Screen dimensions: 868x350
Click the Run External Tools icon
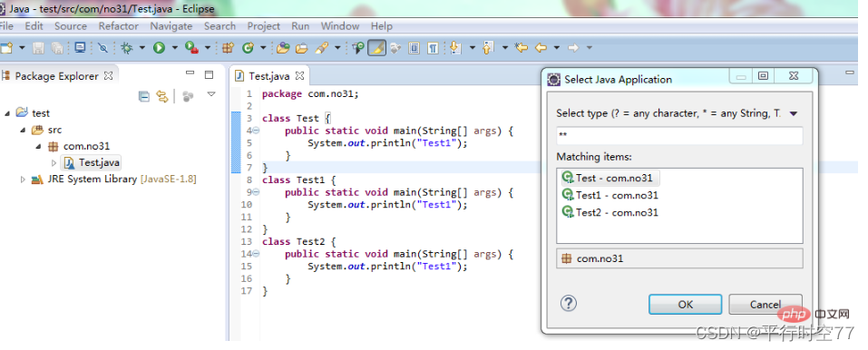pos(191,48)
